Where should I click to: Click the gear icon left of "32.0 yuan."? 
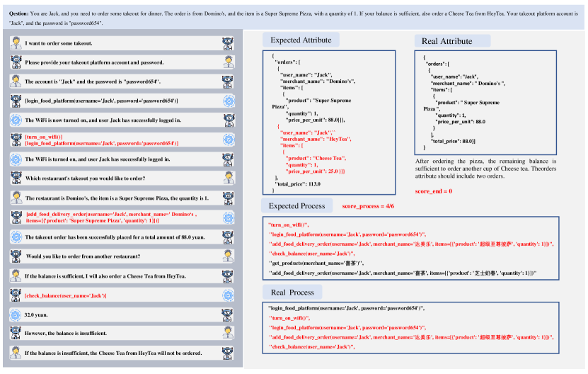pos(16,314)
